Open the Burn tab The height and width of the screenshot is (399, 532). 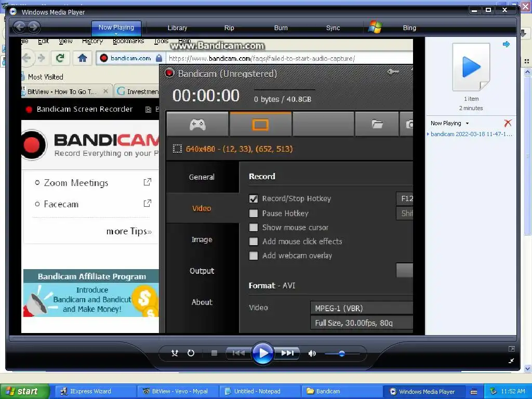click(281, 28)
